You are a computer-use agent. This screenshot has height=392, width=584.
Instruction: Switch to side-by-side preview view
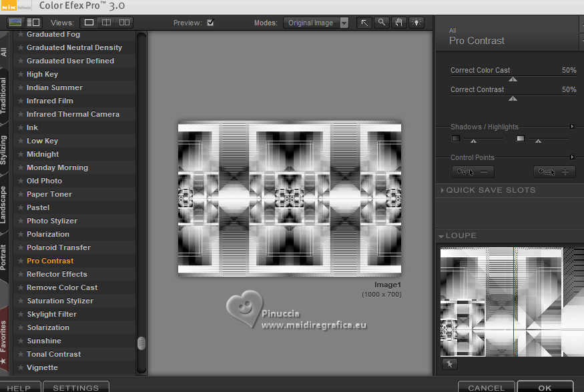click(x=124, y=23)
